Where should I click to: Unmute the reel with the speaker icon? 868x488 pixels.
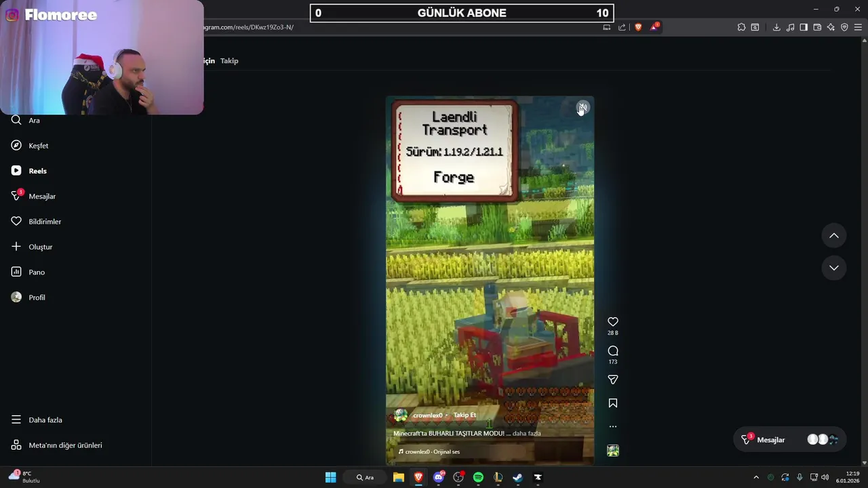click(x=583, y=108)
